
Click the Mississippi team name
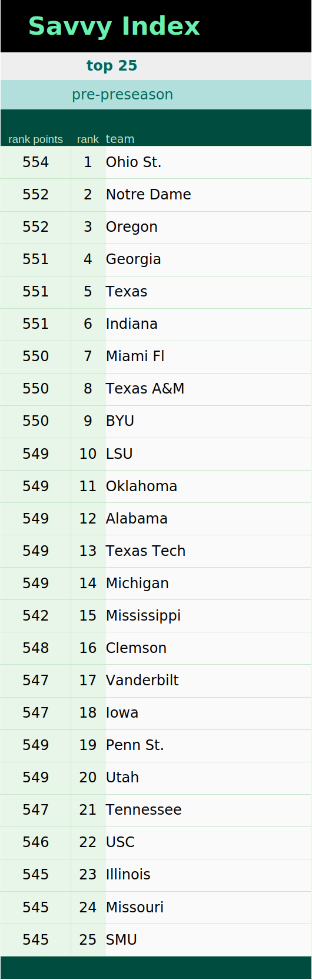coord(144,616)
